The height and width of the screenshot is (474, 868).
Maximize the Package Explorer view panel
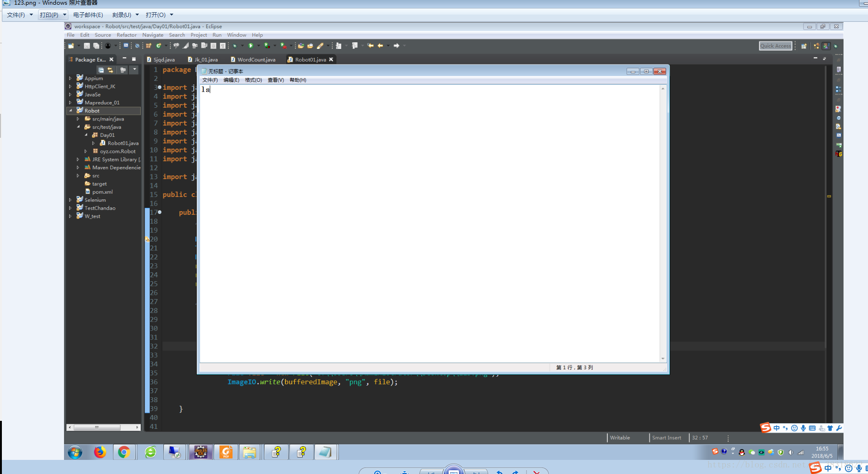(x=134, y=59)
